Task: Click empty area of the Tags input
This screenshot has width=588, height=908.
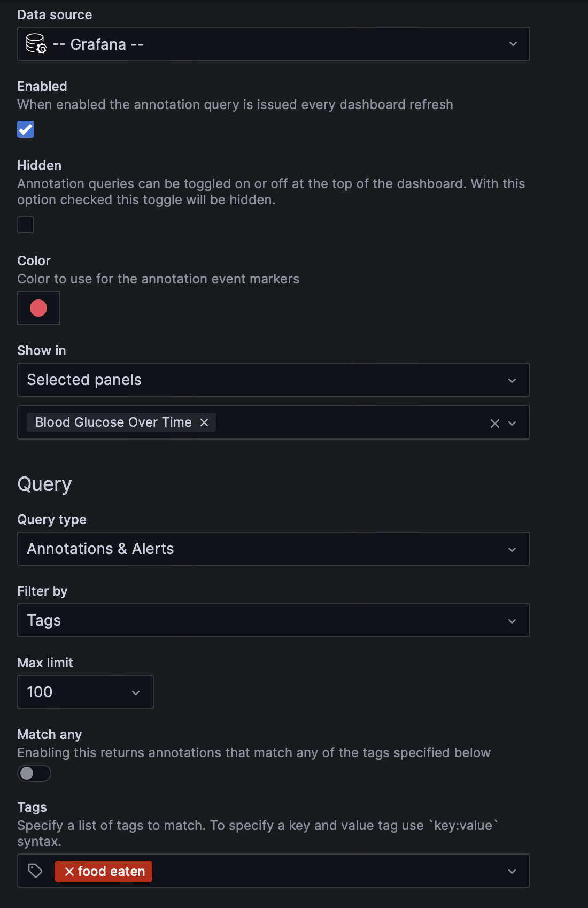Action: pyautogui.click(x=321, y=871)
